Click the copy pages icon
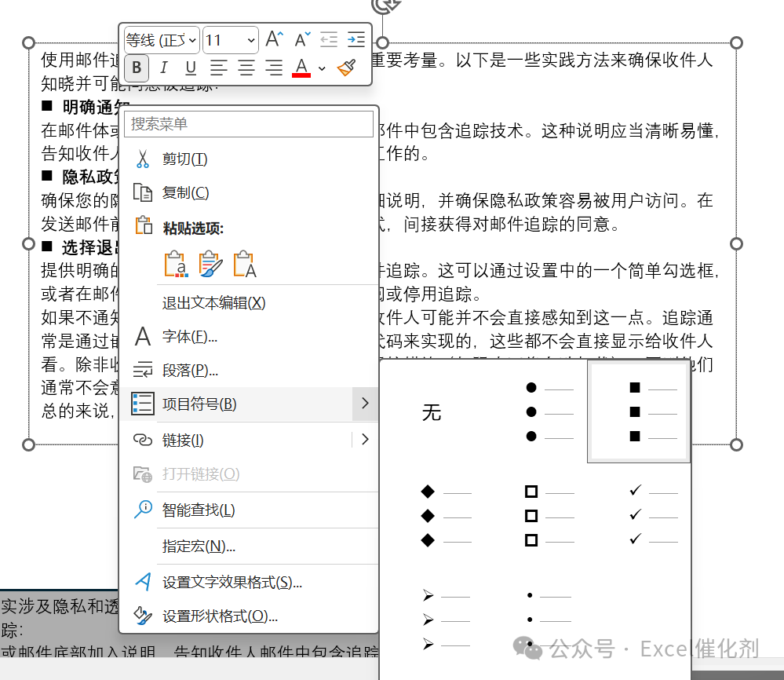 point(143,192)
